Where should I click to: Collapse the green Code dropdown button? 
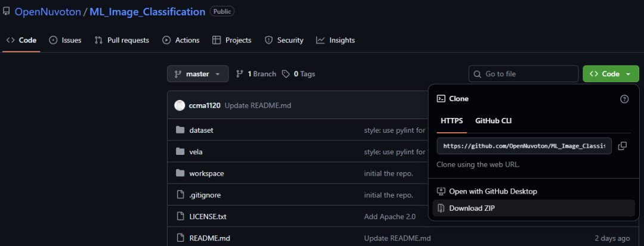coord(611,74)
